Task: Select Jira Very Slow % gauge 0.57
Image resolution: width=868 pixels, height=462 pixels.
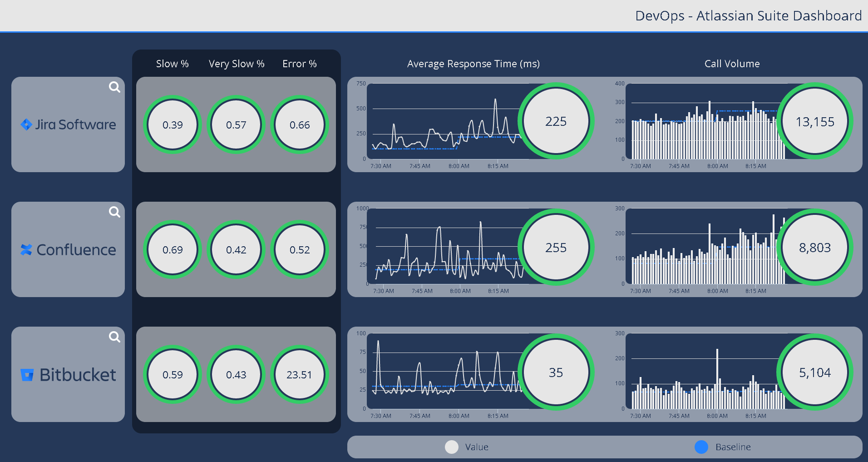Action: 236,124
